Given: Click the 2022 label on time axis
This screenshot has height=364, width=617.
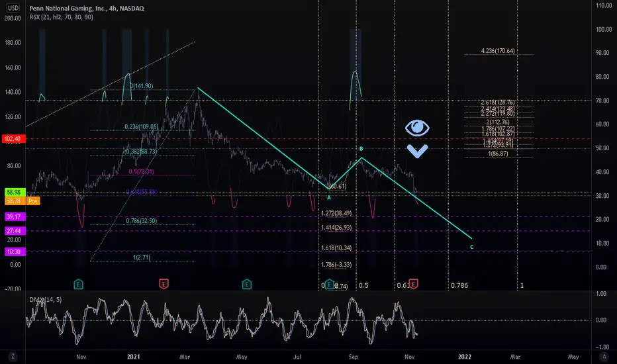Looking at the screenshot, I should point(465,357).
